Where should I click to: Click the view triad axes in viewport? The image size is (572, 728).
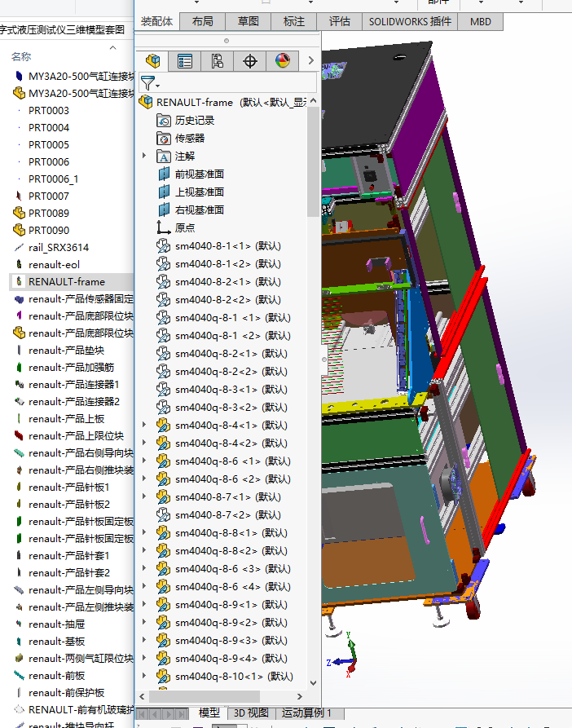coord(344,655)
